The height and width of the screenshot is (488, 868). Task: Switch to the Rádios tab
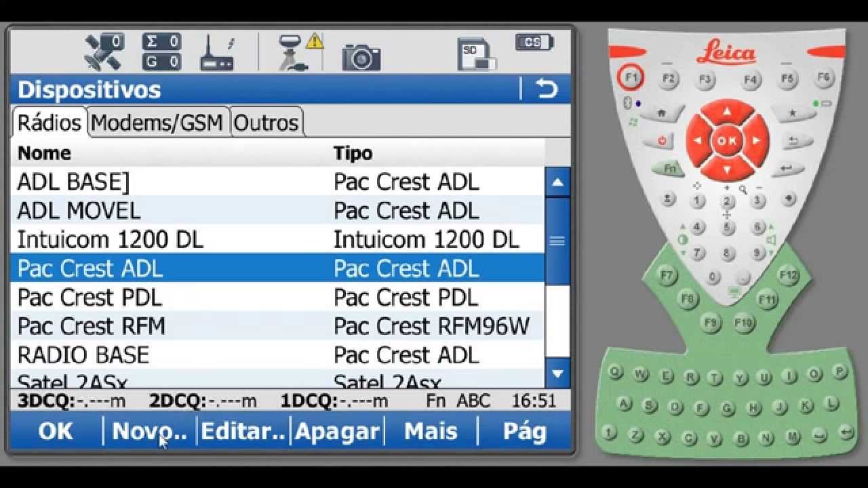click(49, 123)
